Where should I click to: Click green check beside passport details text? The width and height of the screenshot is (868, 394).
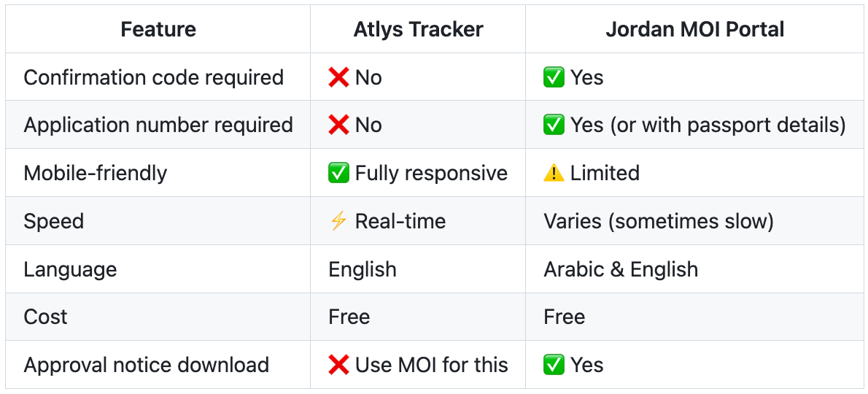point(554,125)
